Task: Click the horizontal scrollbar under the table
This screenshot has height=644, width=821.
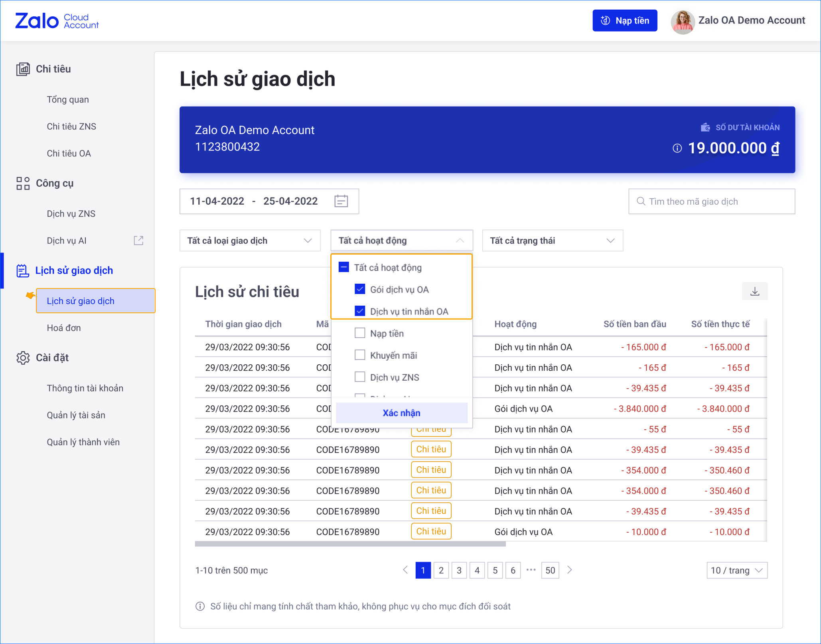Action: click(350, 544)
